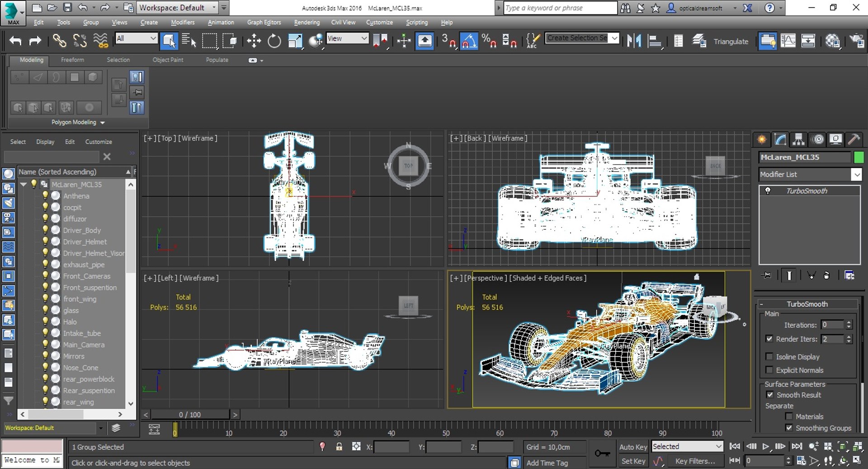Toggle the Angle Snap tool
This screenshot has height=469, width=868.
pyautogui.click(x=469, y=41)
